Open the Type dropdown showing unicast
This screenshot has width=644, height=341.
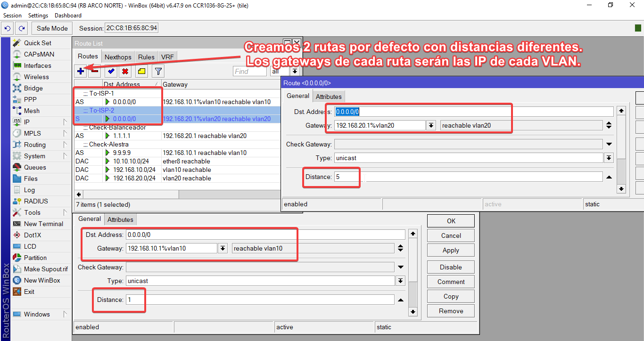[609, 158]
